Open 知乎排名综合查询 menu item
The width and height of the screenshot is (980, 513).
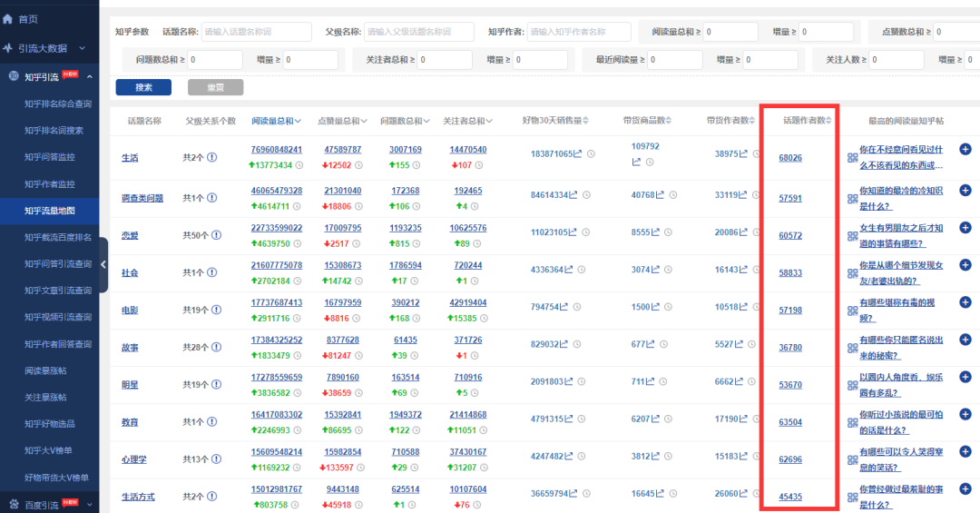[58, 104]
